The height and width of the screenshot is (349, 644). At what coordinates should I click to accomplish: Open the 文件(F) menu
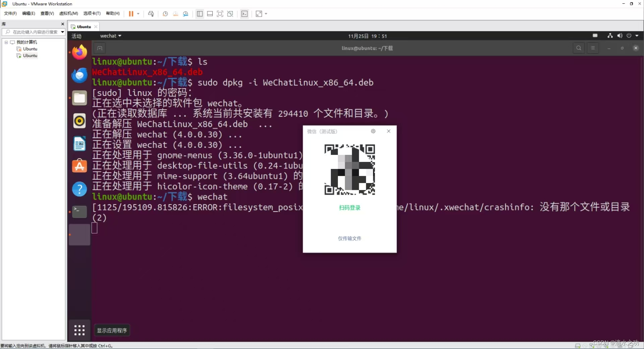[10, 13]
